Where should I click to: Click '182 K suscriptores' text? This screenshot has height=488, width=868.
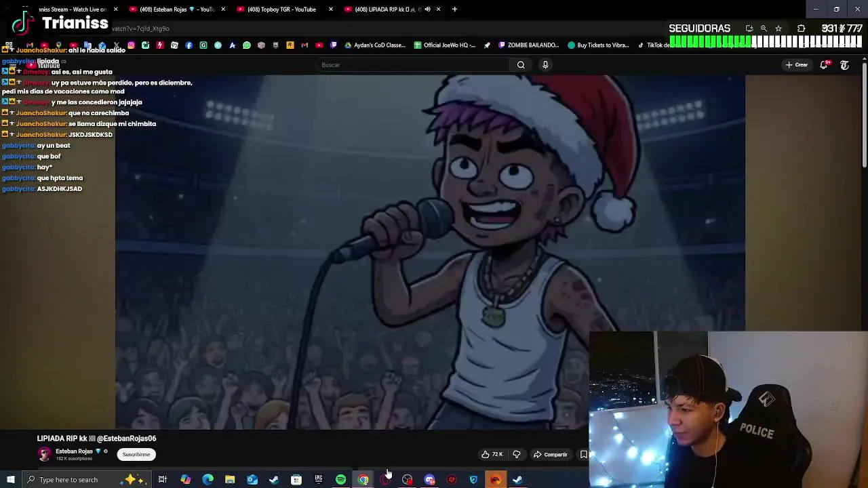coord(73,459)
